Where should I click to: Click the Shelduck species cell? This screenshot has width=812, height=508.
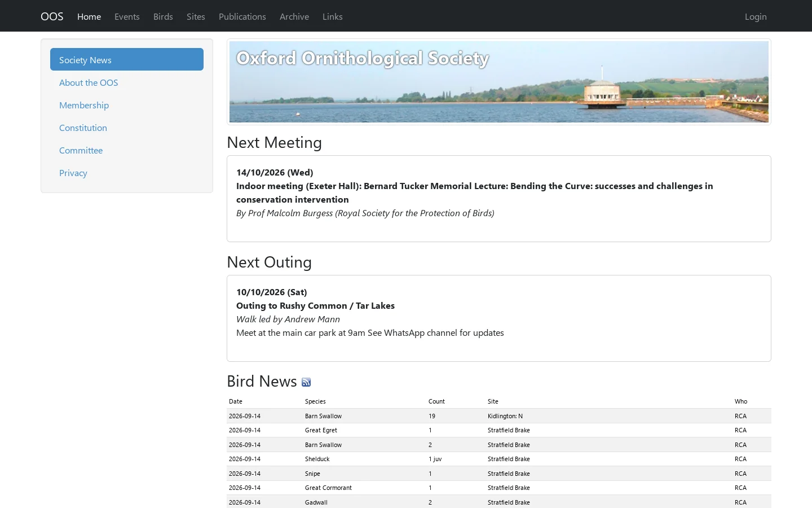point(317,459)
